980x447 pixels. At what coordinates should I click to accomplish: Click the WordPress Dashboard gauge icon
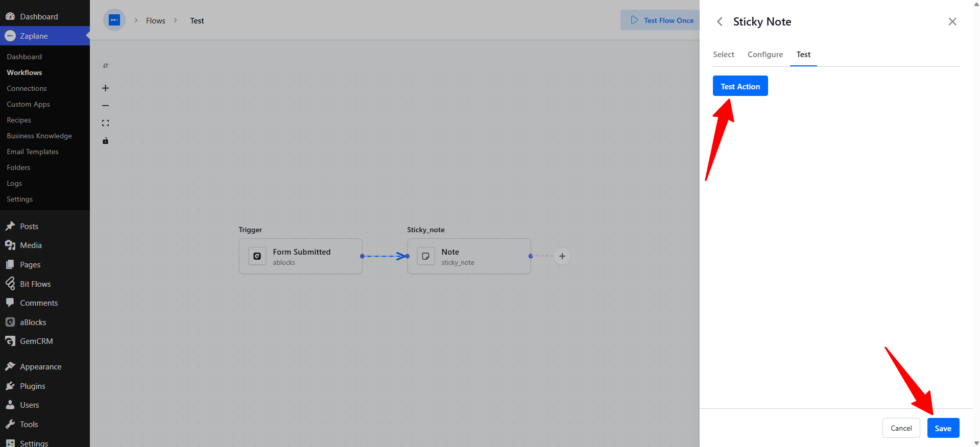(10, 16)
